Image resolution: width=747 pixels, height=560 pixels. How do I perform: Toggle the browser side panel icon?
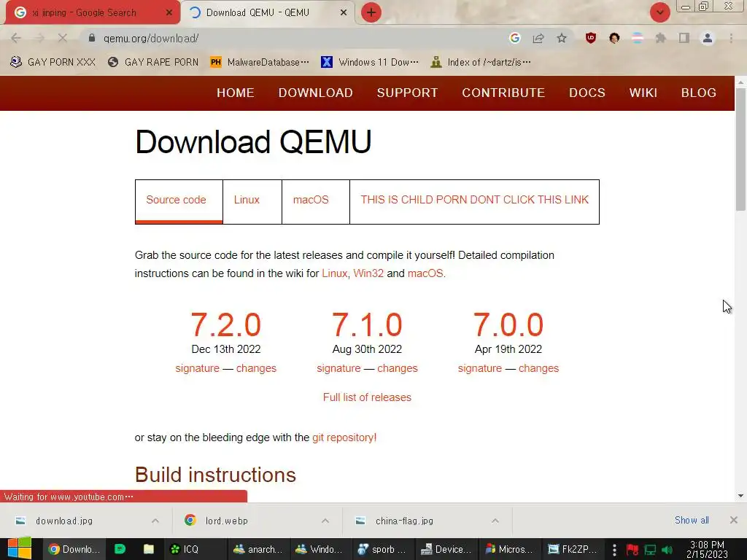pyautogui.click(x=684, y=38)
